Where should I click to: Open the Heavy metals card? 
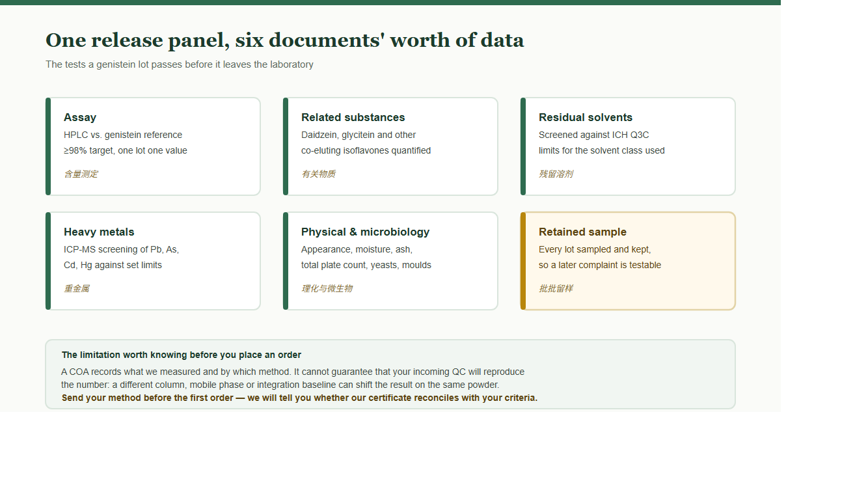153,261
